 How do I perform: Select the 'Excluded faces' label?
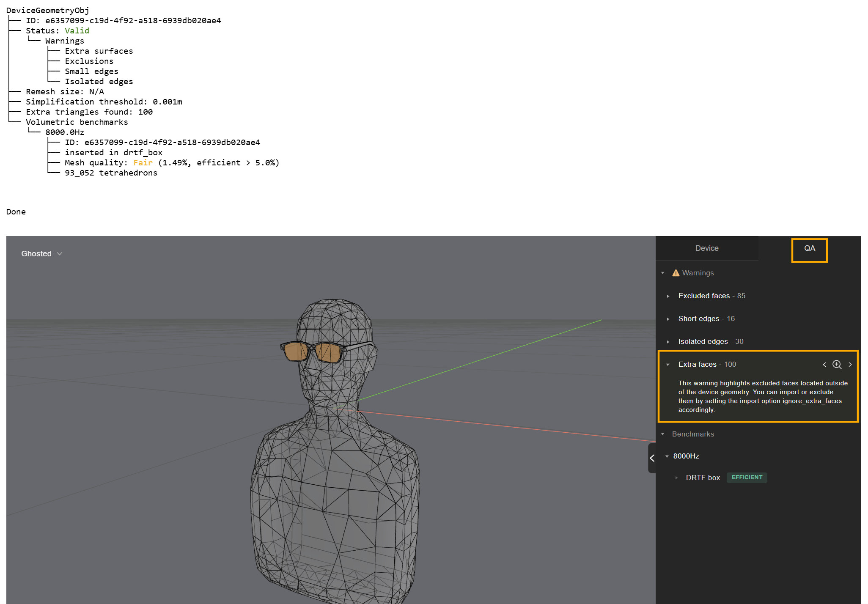(x=704, y=296)
